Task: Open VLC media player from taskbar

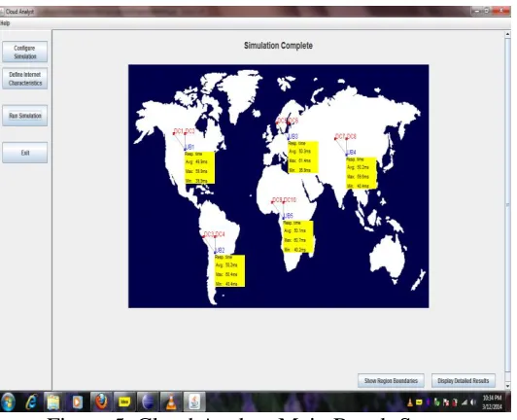Action: pyautogui.click(x=171, y=402)
